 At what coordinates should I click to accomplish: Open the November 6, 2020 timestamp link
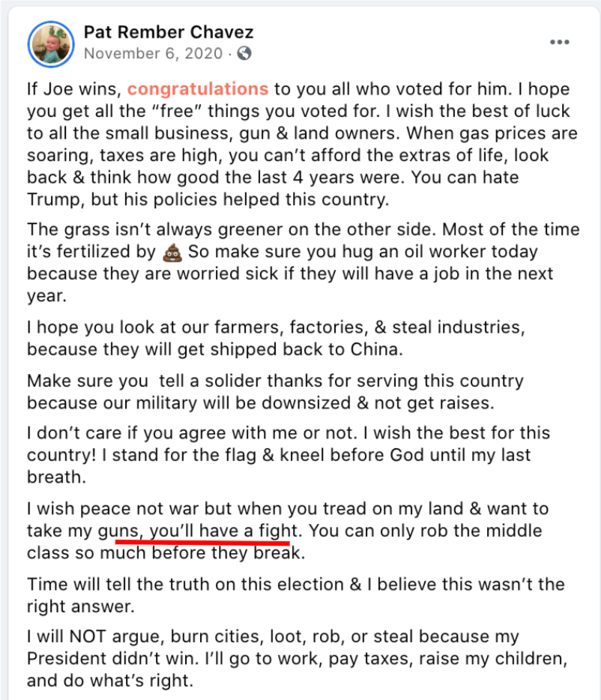153,53
